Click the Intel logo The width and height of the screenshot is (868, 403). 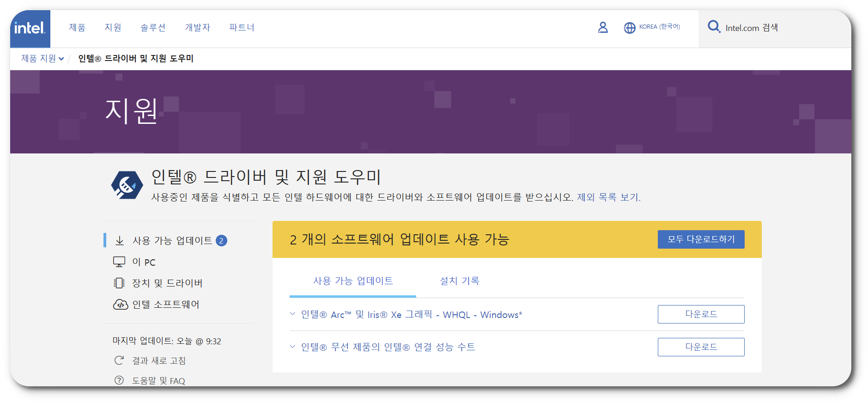tap(30, 29)
